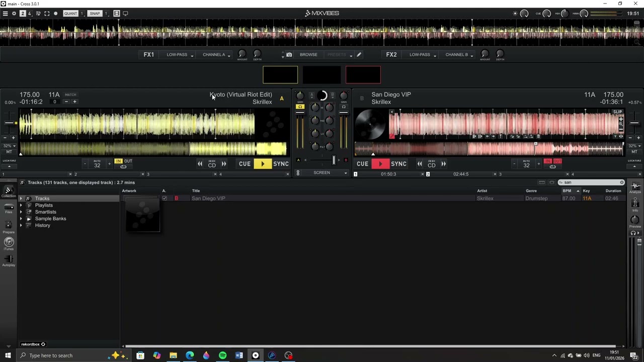Screen dimensions: 644x362
Task: Click the pencil edit icon
Action: (x=359, y=55)
